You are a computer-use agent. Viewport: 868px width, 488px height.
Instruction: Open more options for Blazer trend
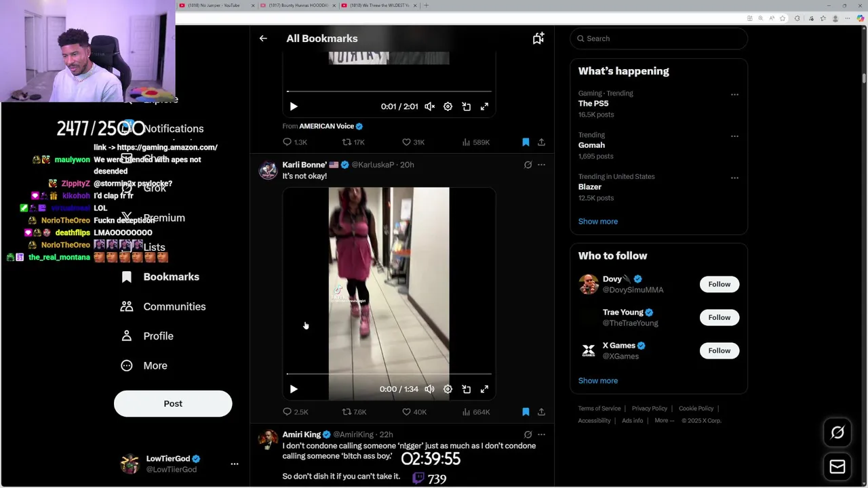coord(734,178)
